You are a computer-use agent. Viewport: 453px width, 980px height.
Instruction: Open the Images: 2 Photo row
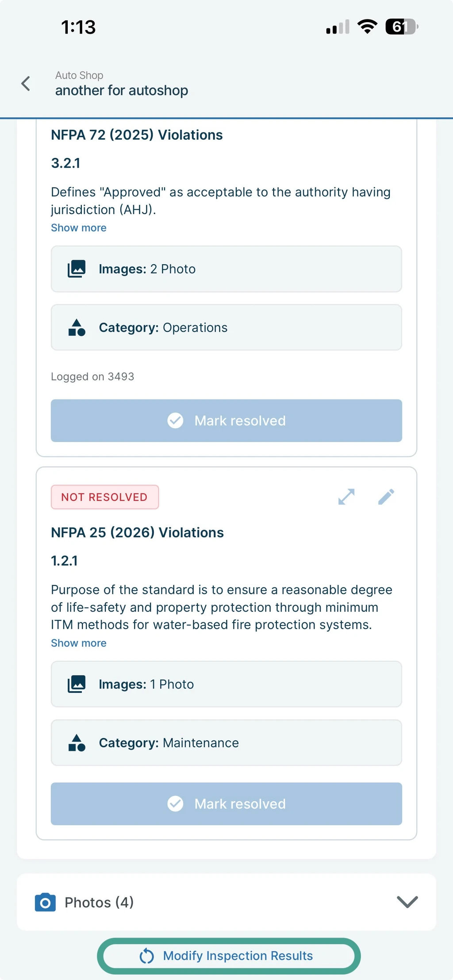click(x=226, y=269)
